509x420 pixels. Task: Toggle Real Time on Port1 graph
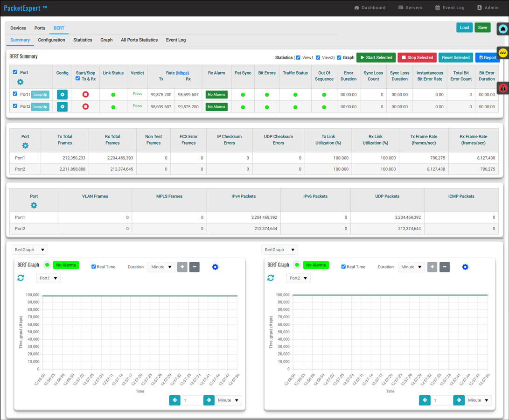click(93, 266)
